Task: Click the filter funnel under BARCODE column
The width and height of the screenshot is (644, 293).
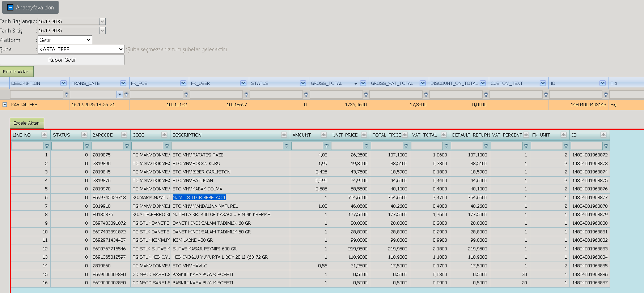Action: pyautogui.click(x=127, y=146)
